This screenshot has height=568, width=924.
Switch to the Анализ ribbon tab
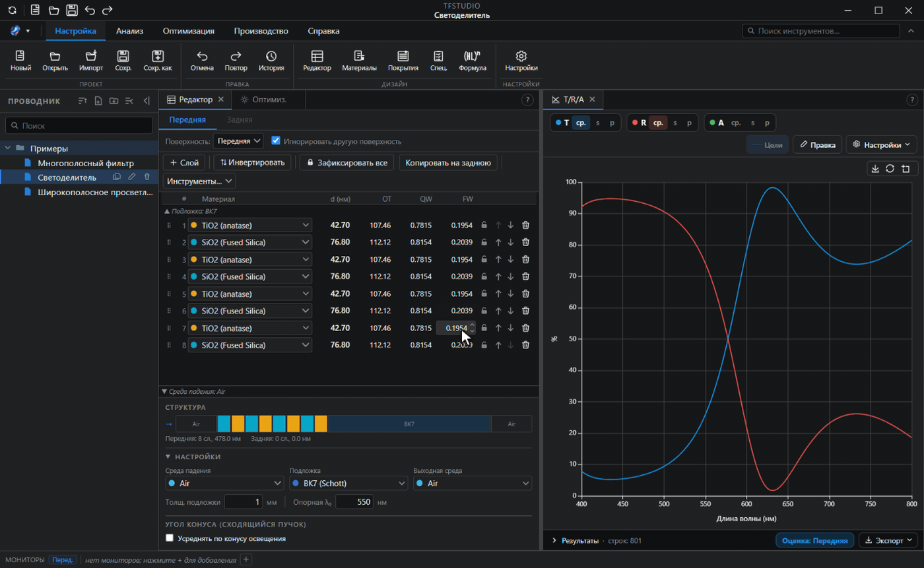tap(129, 30)
